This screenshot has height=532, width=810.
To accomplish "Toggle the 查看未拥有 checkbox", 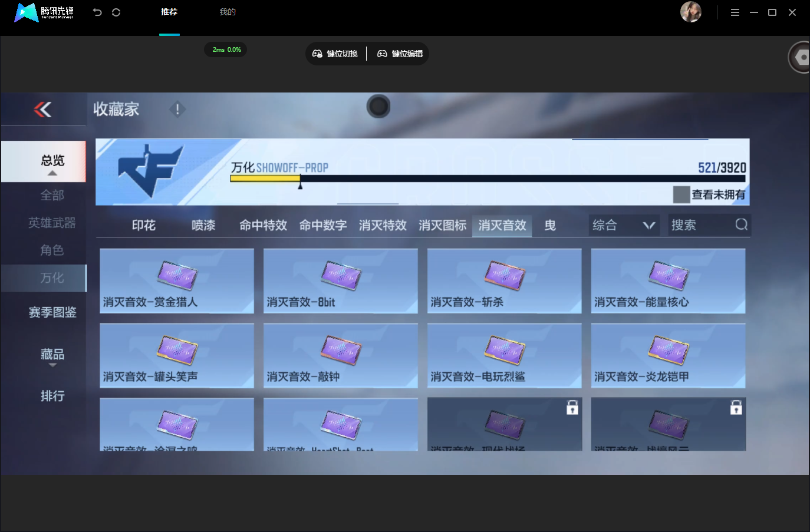I will pyautogui.click(x=681, y=194).
